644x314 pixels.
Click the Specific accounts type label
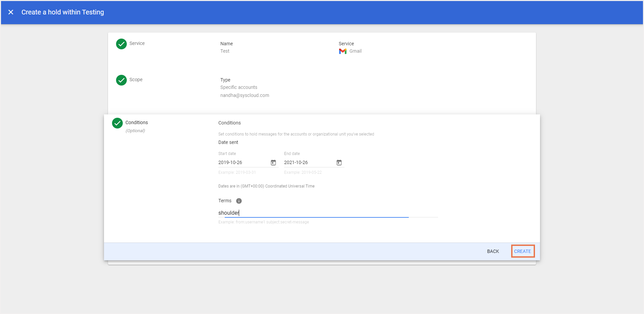(x=239, y=87)
